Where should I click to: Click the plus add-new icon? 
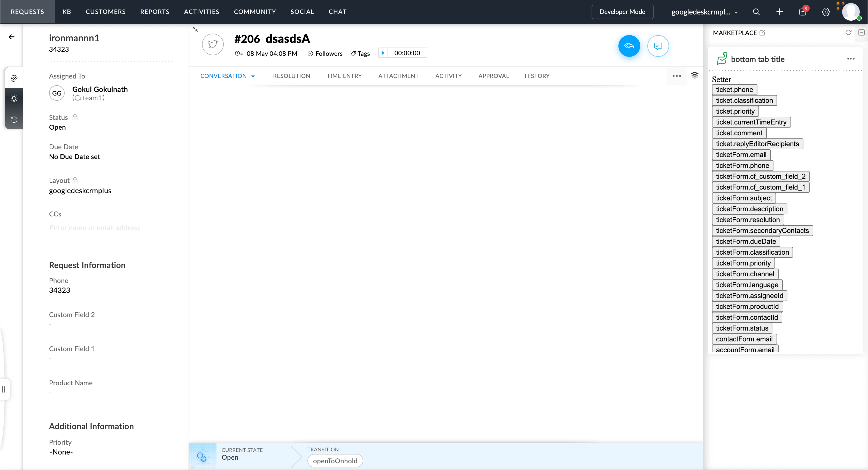tap(779, 12)
